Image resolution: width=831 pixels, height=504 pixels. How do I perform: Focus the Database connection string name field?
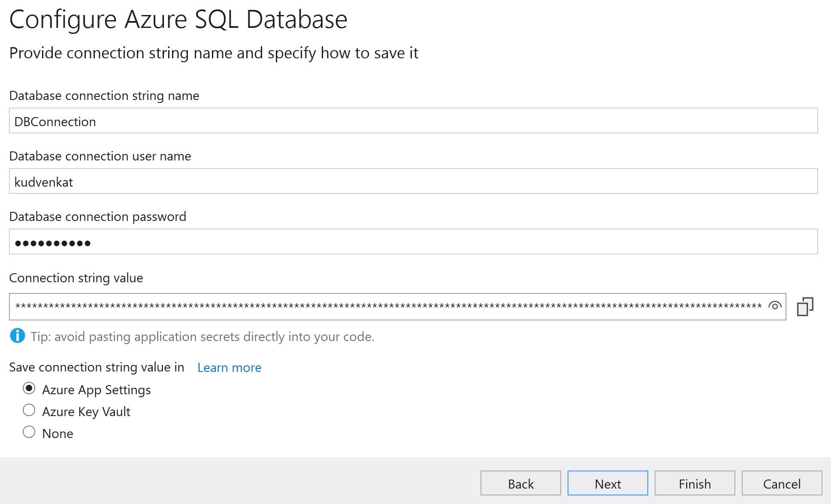pos(414,121)
